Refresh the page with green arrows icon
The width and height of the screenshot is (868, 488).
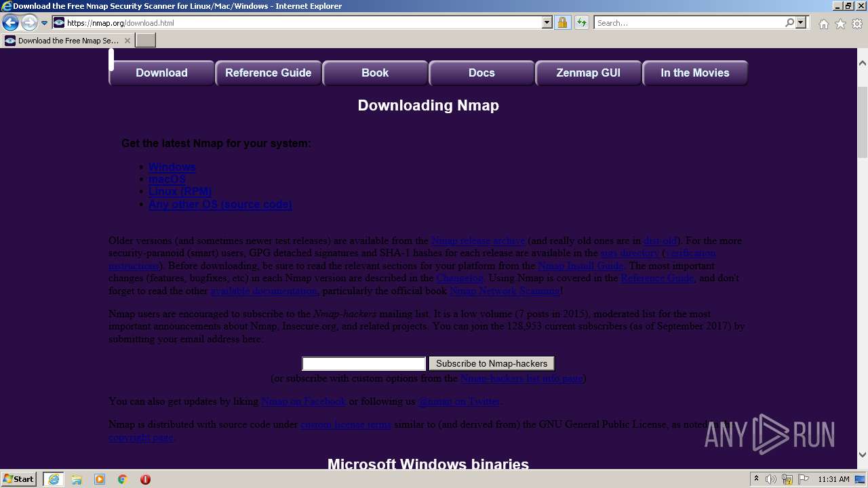click(x=581, y=23)
